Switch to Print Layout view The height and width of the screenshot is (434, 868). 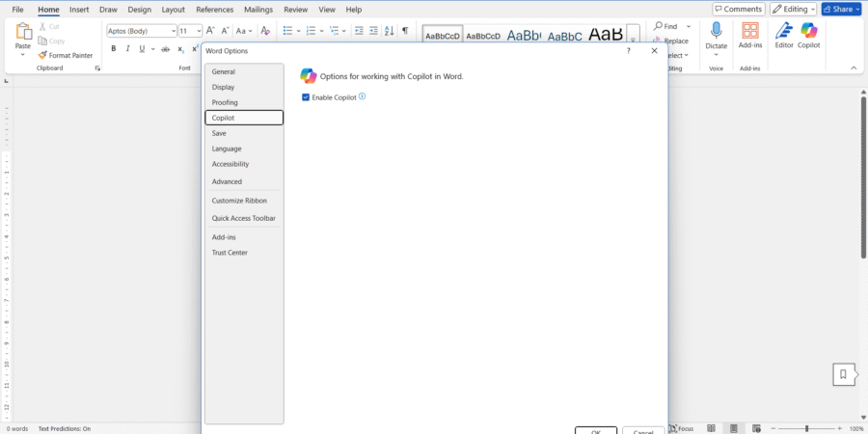click(734, 428)
